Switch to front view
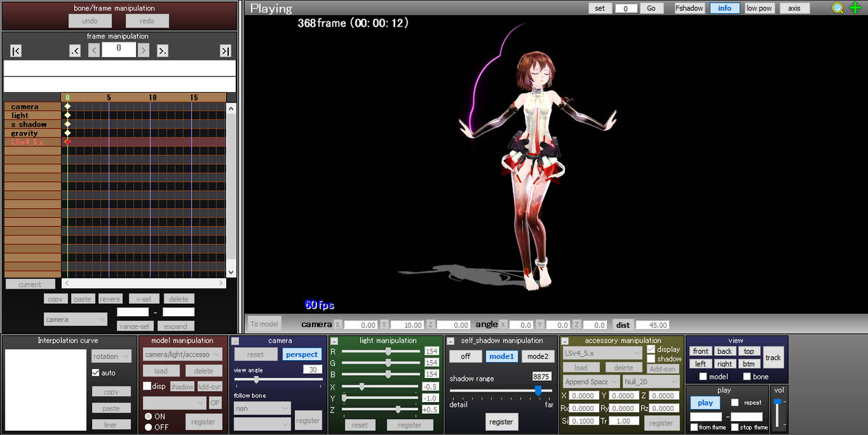Screen dimensions: 868x435 click(x=700, y=351)
